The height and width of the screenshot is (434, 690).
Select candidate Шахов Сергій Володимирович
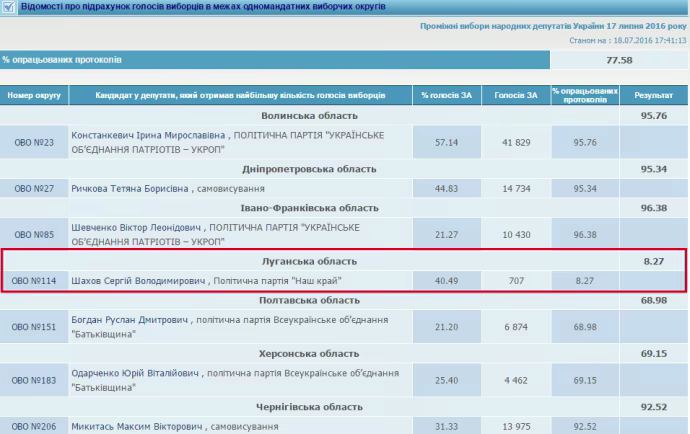[134, 280]
